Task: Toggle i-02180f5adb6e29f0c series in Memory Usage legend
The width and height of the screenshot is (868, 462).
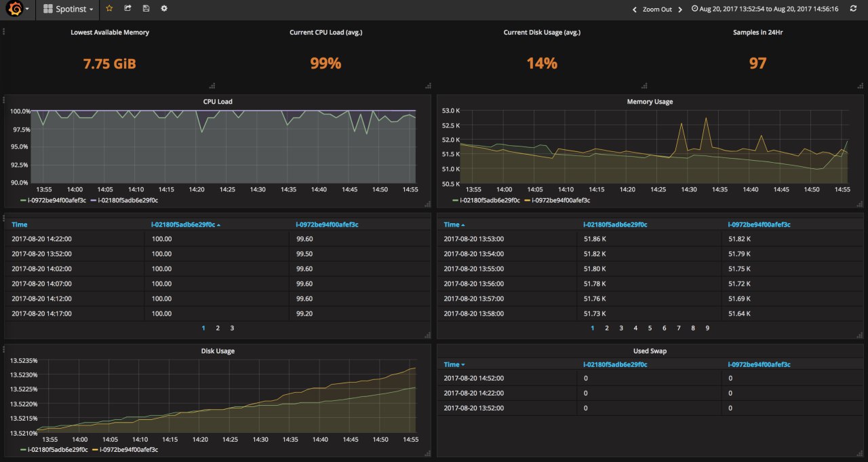Action: 490,200
